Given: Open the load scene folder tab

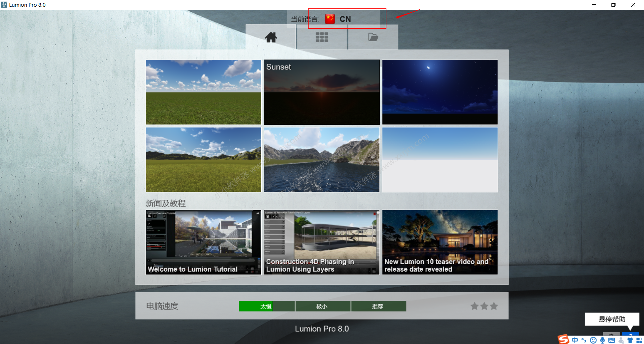Looking at the screenshot, I should tap(373, 37).
